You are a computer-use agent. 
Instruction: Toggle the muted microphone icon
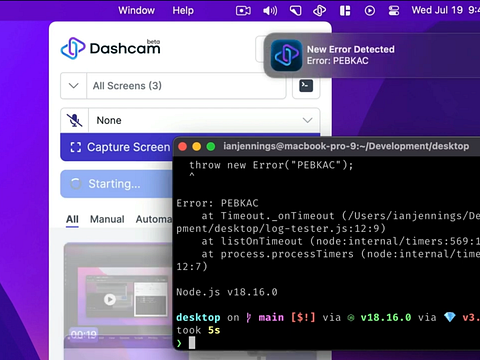(75, 120)
